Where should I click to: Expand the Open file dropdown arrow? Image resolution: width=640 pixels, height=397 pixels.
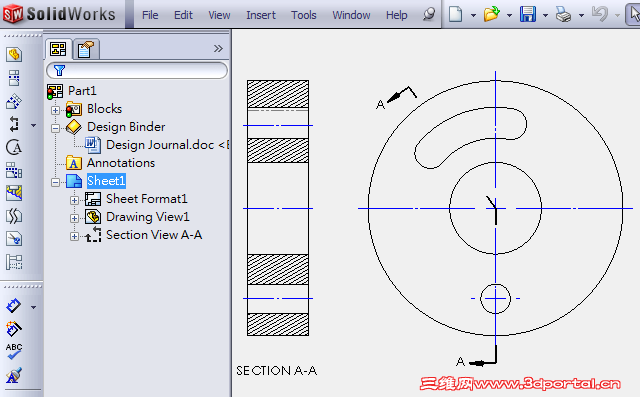(x=509, y=16)
